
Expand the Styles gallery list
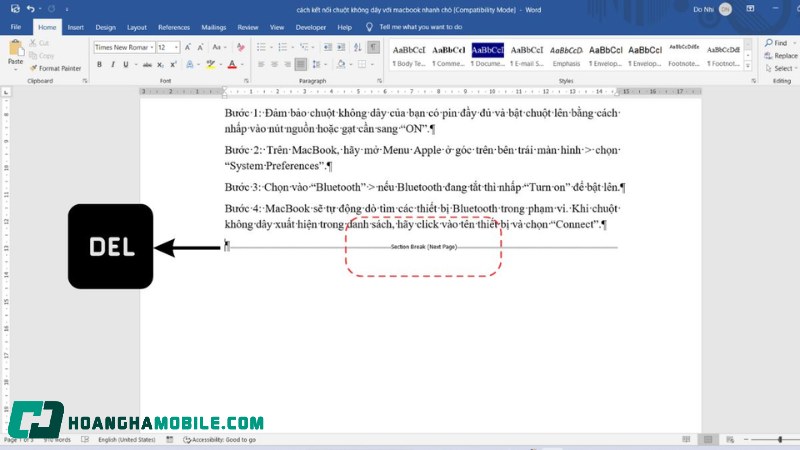coord(750,66)
